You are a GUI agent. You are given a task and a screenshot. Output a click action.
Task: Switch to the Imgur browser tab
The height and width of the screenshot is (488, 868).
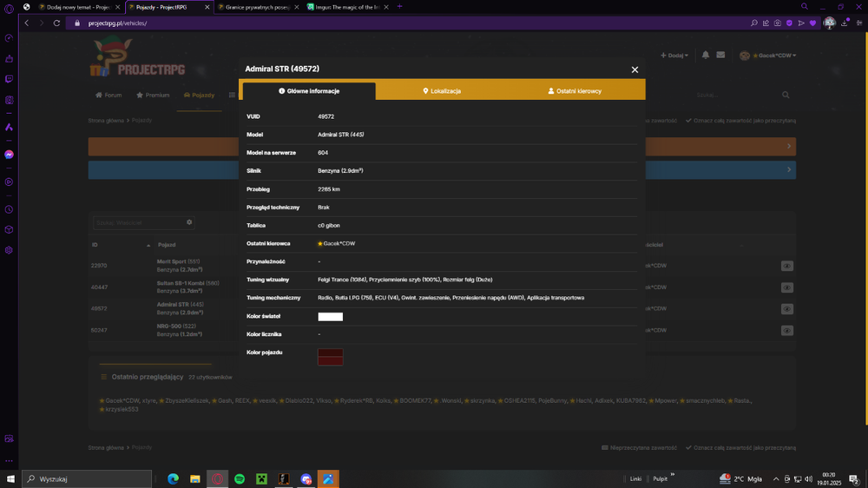point(348,7)
